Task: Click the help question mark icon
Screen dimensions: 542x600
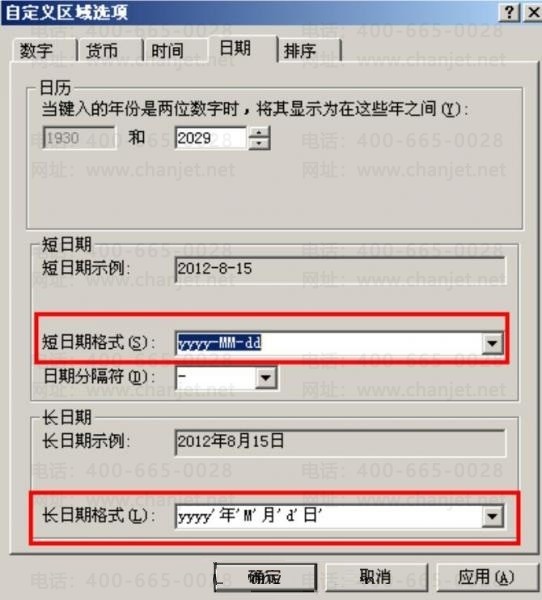Action: (x=509, y=13)
